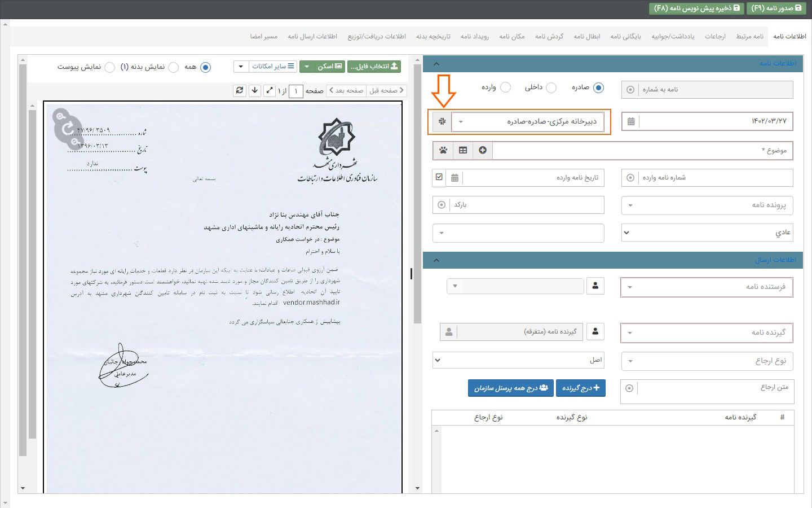Open the سایر امکانات dropdown
The width and height of the screenshot is (812, 508).
tap(241, 66)
